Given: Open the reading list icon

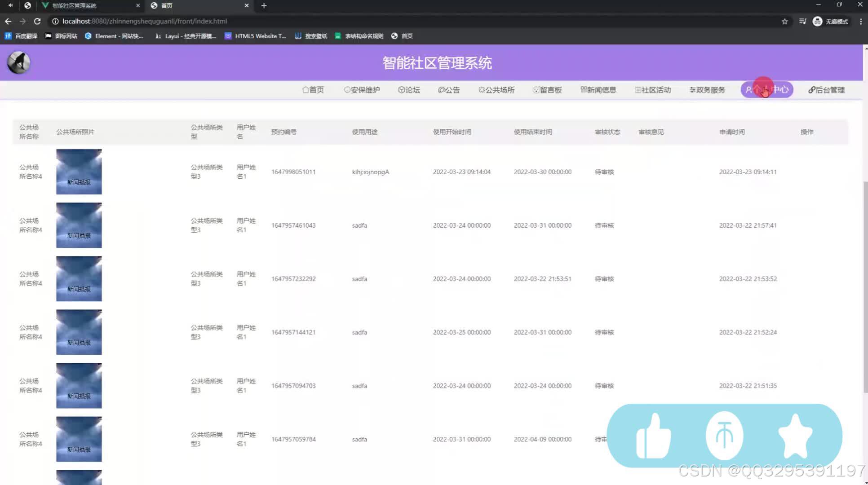Looking at the screenshot, I should (x=802, y=21).
